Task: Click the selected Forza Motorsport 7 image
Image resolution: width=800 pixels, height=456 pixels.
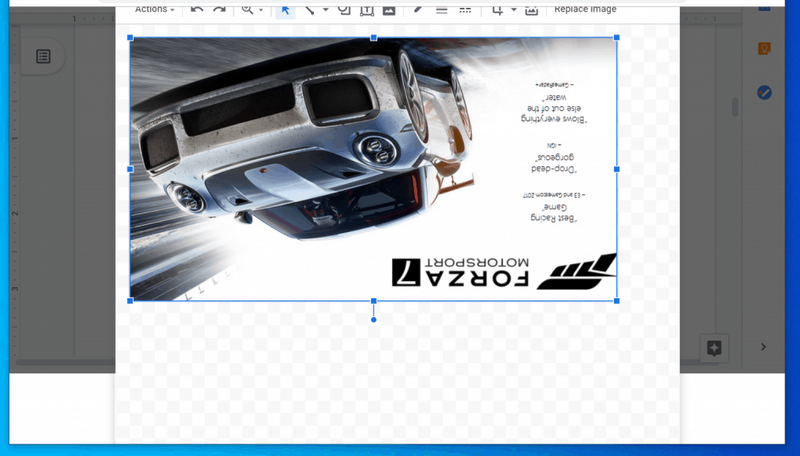Action: pos(373,169)
